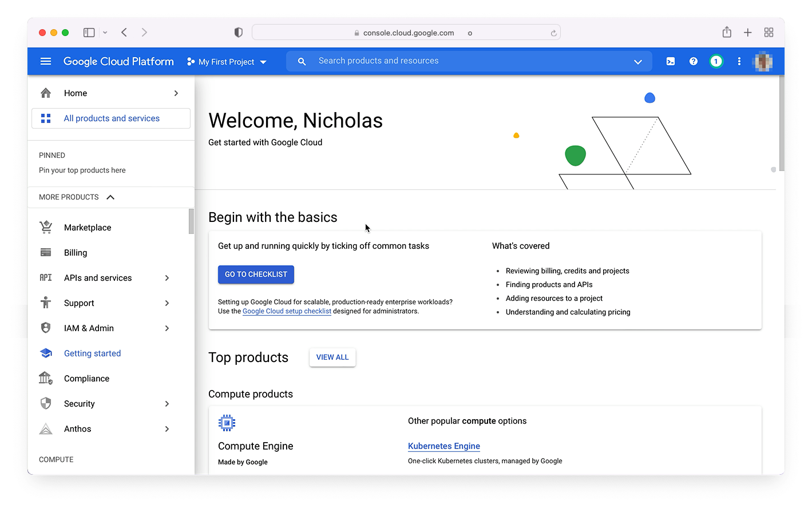Click the Safari address bar
Screen dimensions: 812x513
coord(406,33)
